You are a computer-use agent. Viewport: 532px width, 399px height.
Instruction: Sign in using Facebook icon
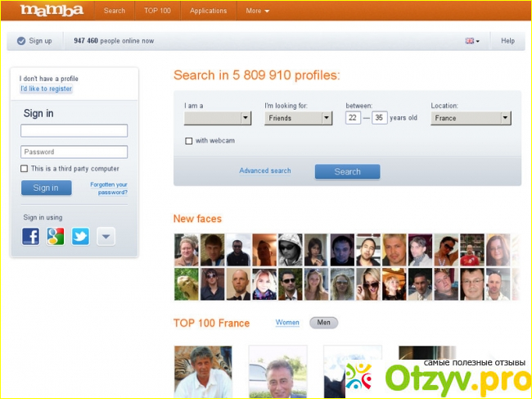tap(30, 237)
